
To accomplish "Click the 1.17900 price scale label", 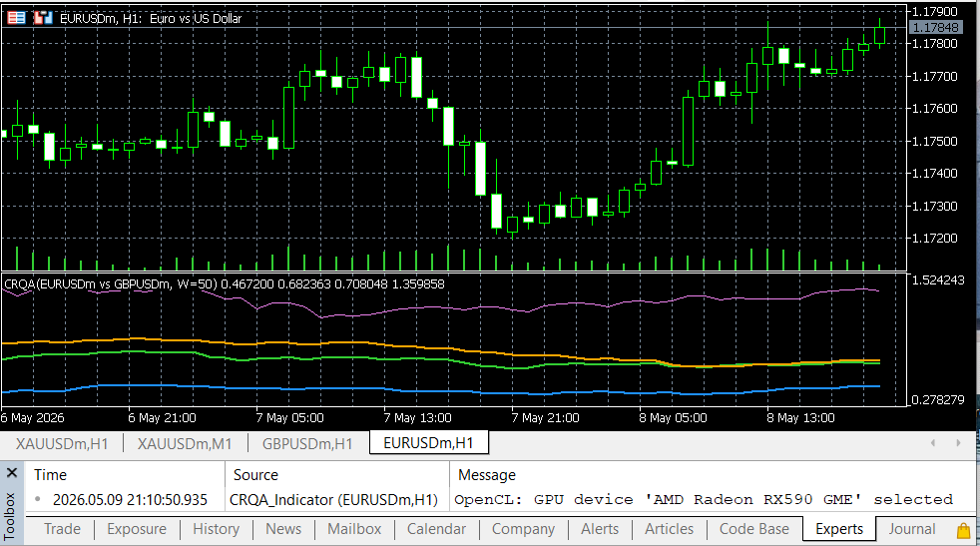I will pos(935,11).
